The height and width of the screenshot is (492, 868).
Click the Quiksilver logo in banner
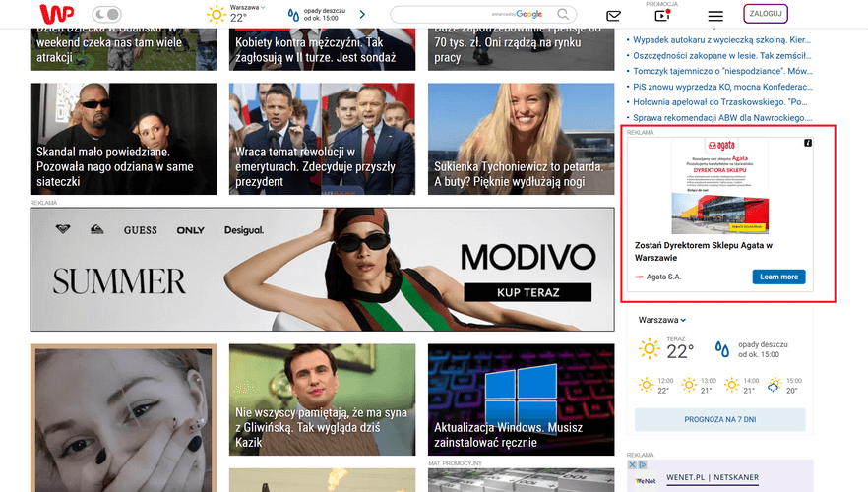96,229
